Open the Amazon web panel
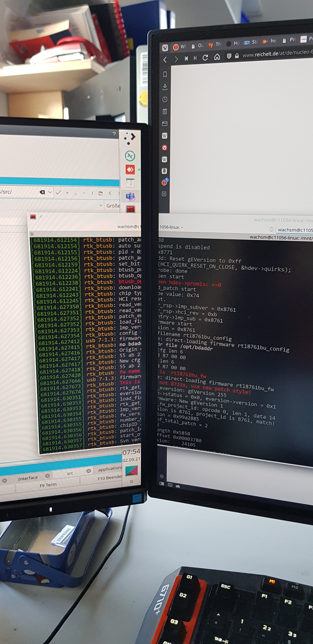Viewport: 313px width, 644px height. pyautogui.click(x=164, y=171)
